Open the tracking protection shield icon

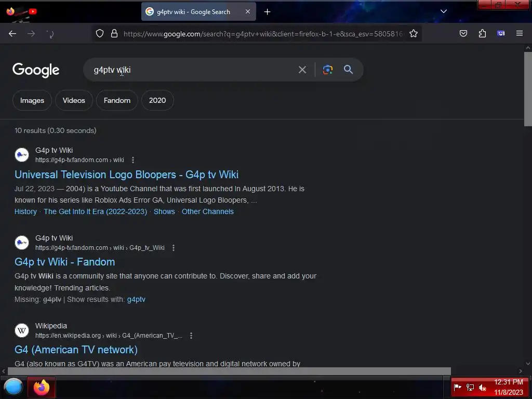(x=99, y=34)
